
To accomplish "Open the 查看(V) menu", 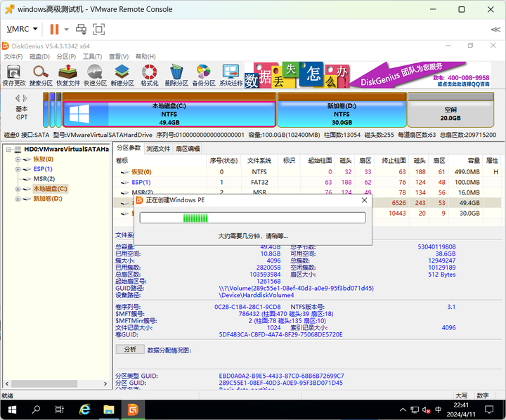I will click(x=119, y=57).
